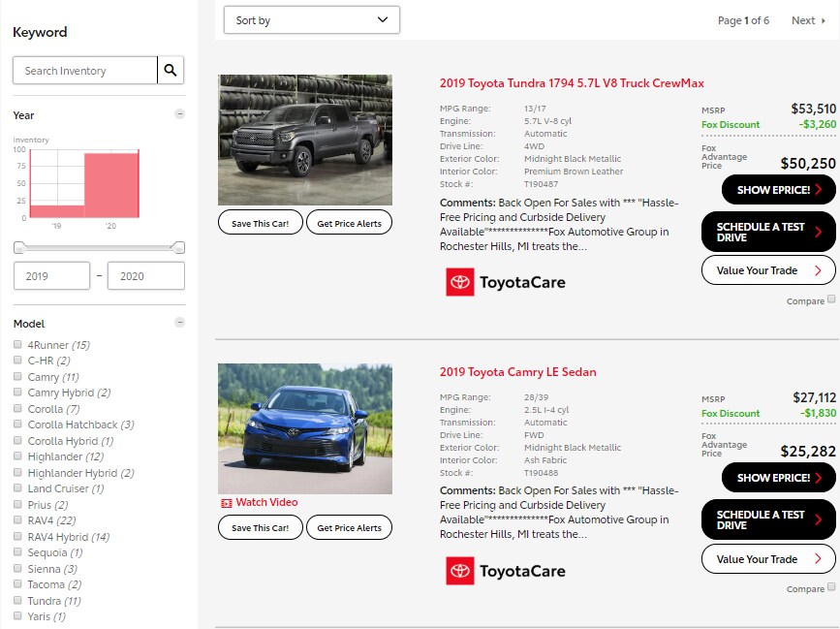
Task: Click the 2019 bar in the inventory chart
Action: [57, 211]
